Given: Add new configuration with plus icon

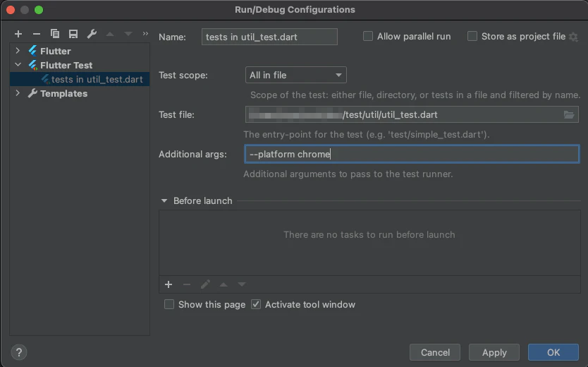Looking at the screenshot, I should (18, 34).
